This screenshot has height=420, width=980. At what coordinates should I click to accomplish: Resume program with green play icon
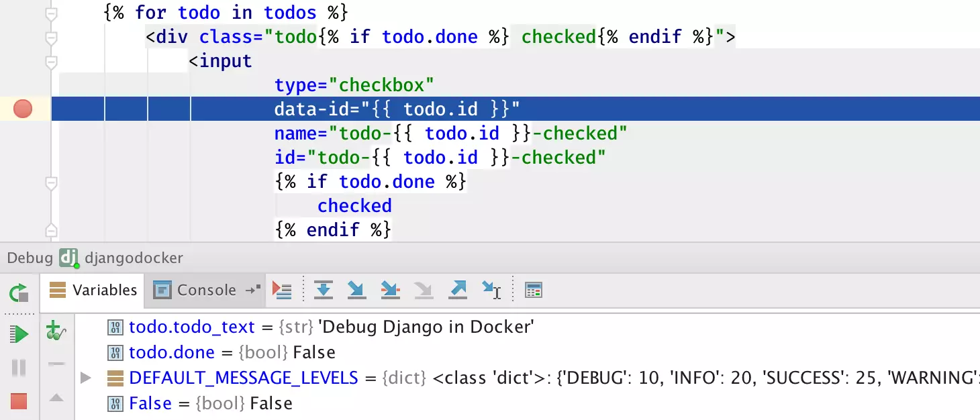[19, 333]
